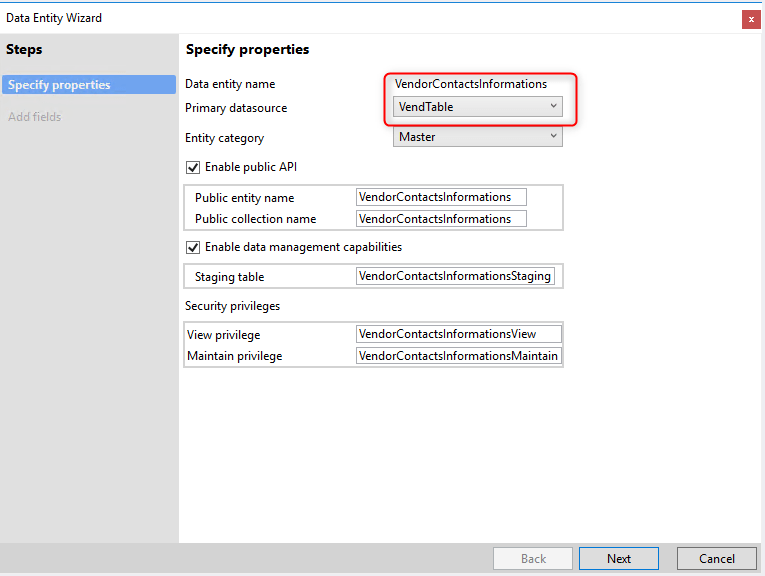Image resolution: width=765 pixels, height=576 pixels.
Task: Toggle the Enable public API checkbox
Action: click(193, 167)
